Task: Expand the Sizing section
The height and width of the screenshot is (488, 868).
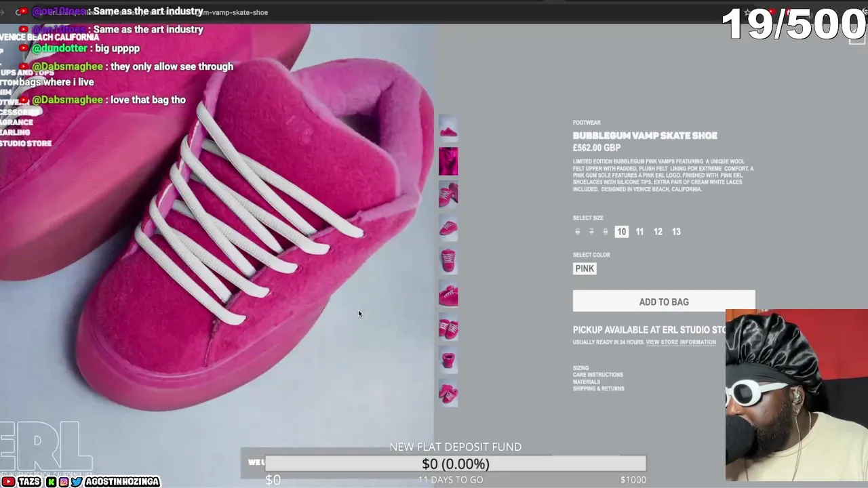Action: coord(580,368)
